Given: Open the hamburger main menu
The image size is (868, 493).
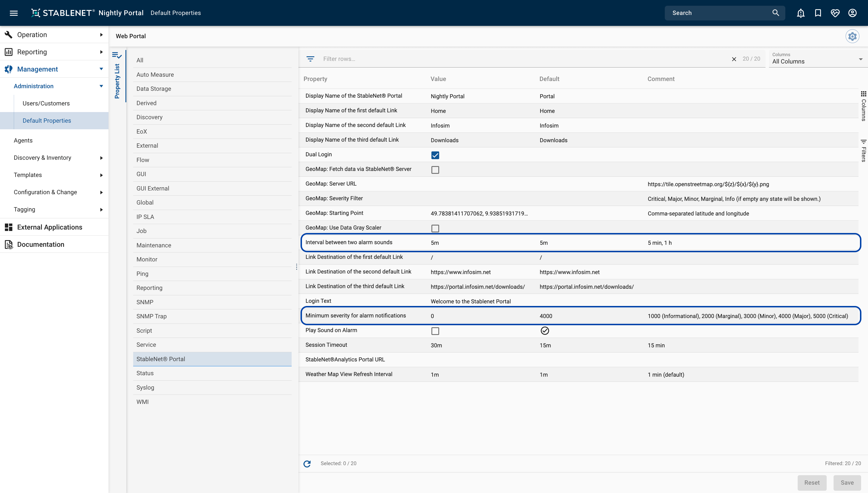Looking at the screenshot, I should click(13, 13).
